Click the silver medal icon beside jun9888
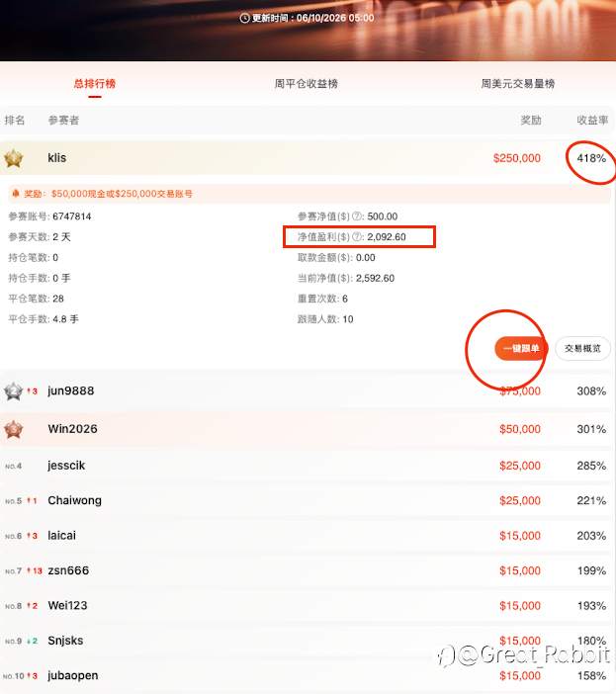Viewport: 616px width, 694px height. coord(13,391)
